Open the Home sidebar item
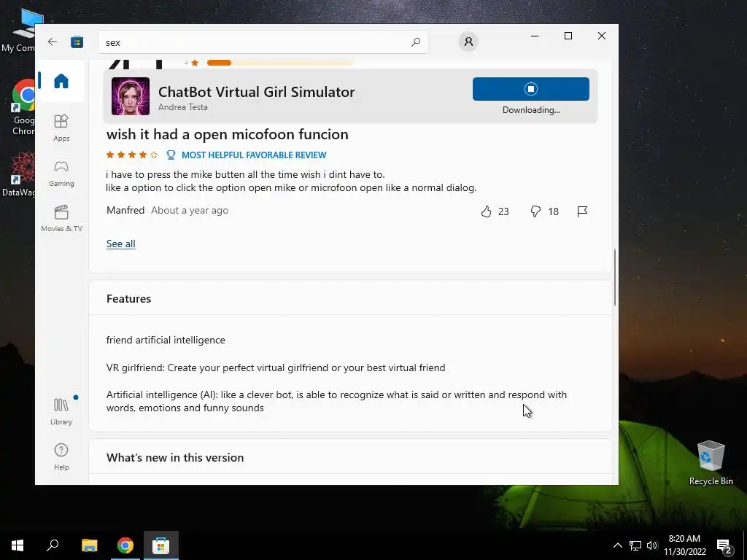Screen dimensions: 747x560 click(61, 81)
